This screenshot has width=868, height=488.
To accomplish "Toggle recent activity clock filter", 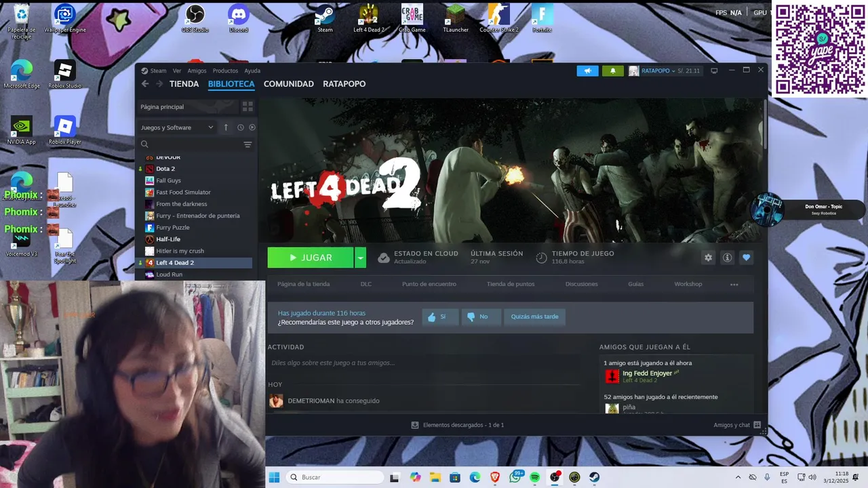I will 240,127.
